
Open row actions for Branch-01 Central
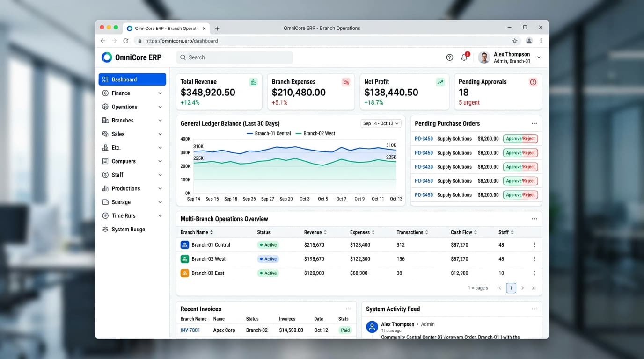pos(534,245)
